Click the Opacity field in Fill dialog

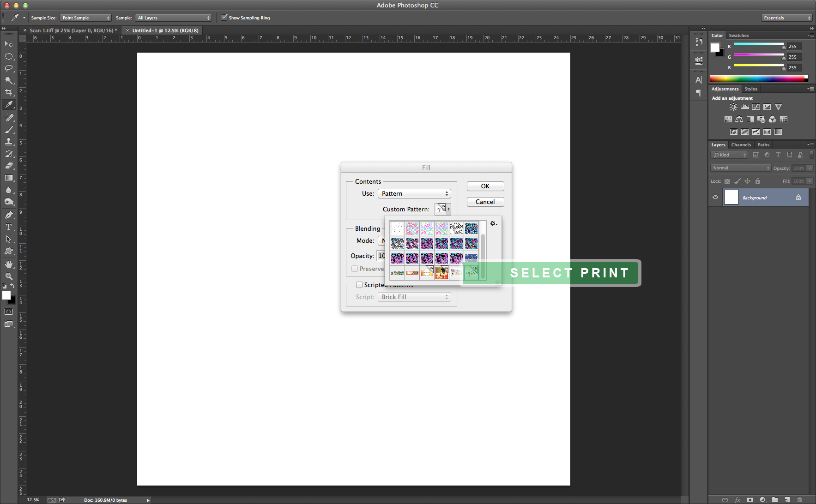pyautogui.click(x=381, y=256)
